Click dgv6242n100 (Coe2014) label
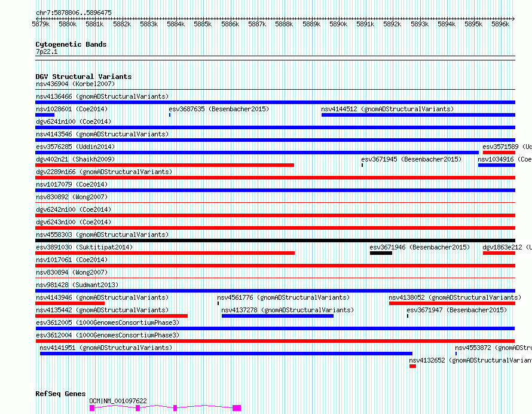 coord(74,209)
